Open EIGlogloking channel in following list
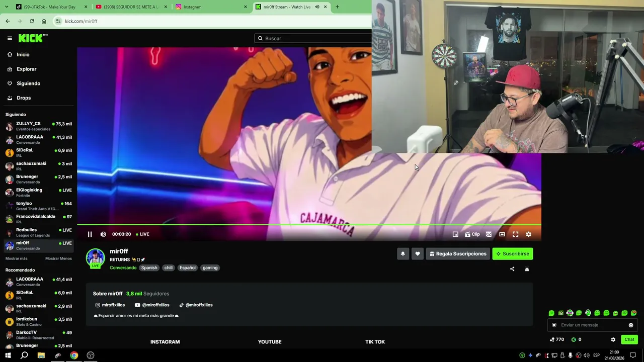 (x=38, y=193)
